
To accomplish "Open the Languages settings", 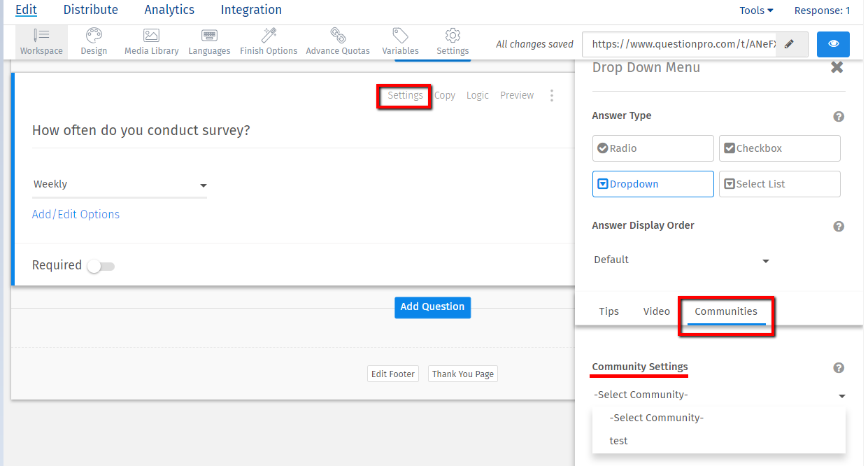I will click(x=209, y=42).
